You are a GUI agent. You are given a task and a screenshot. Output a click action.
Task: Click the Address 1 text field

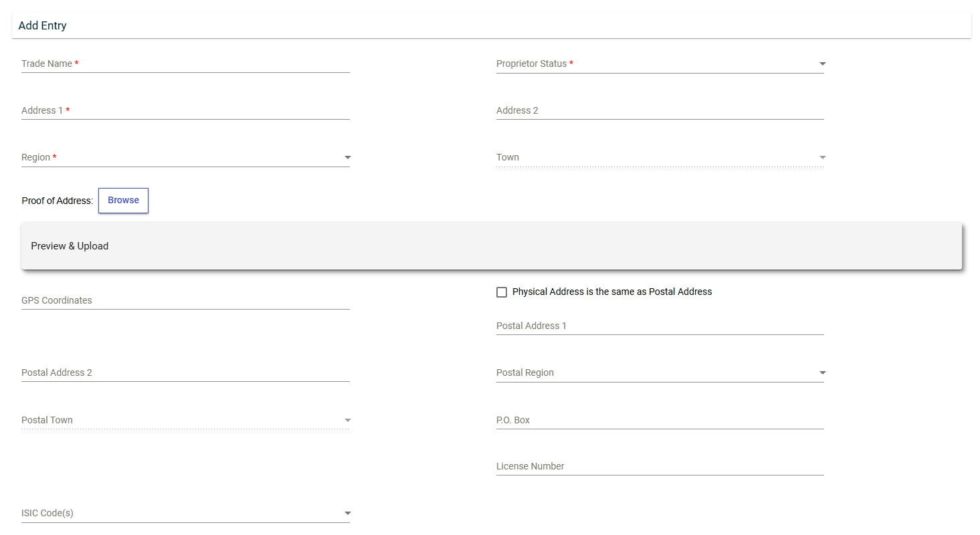(185, 110)
